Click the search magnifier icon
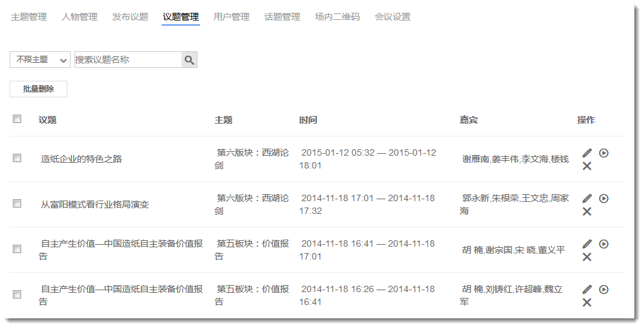644x328 pixels. pyautogui.click(x=189, y=60)
